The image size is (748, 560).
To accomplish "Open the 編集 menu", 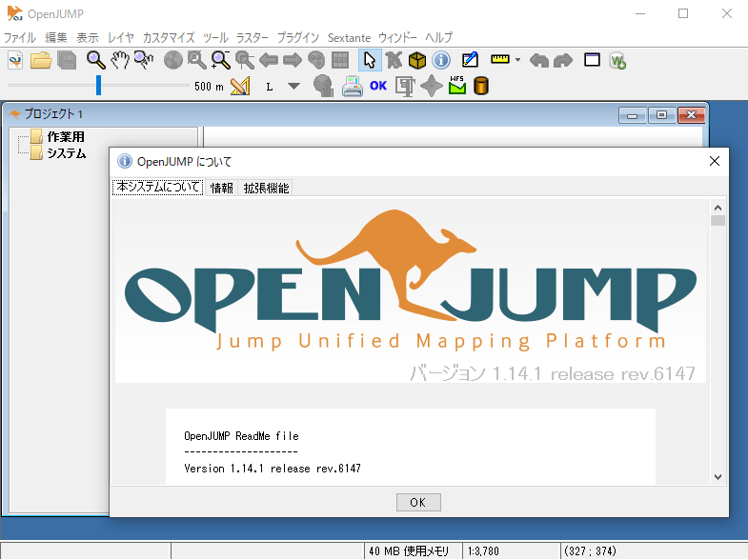I will [x=56, y=38].
